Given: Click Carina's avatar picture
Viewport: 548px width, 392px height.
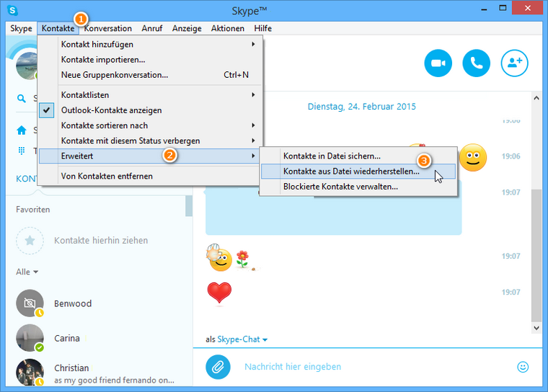Looking at the screenshot, I should coord(30,338).
